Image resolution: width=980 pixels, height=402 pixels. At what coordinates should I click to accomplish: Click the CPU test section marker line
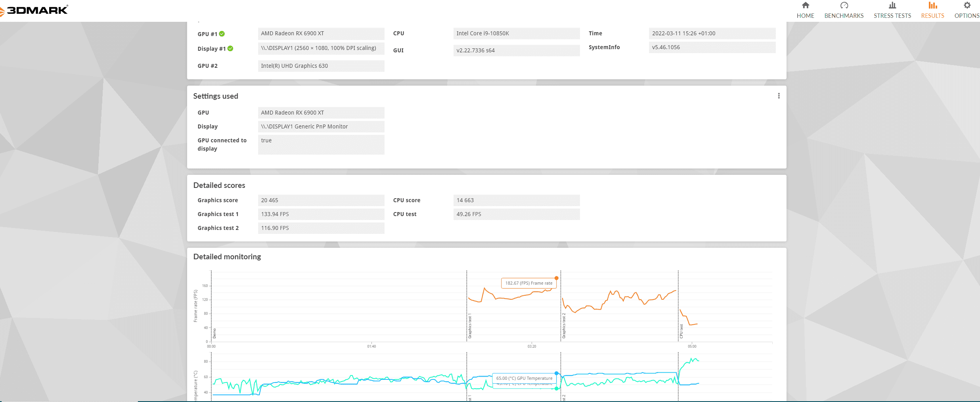(678, 305)
